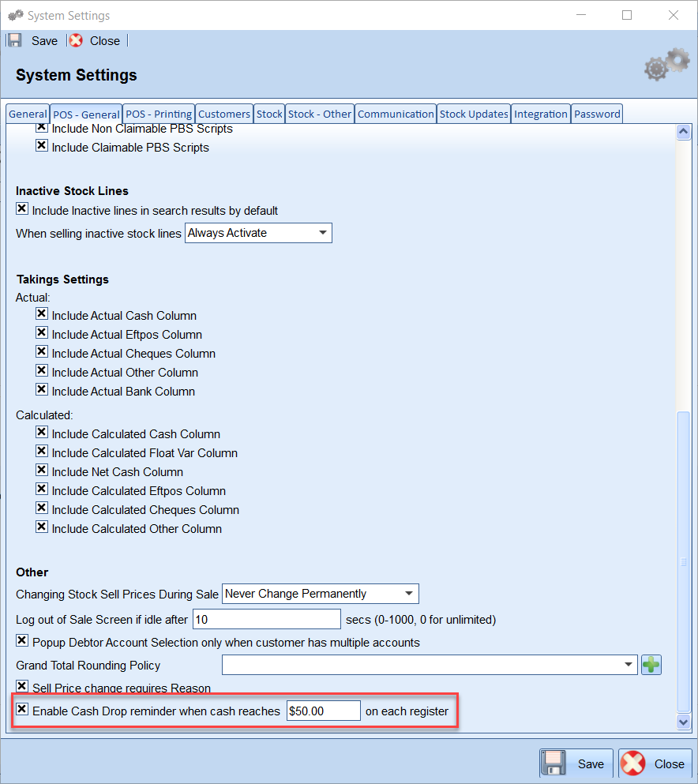
Task: Go to the Integration tab
Action: tap(541, 114)
